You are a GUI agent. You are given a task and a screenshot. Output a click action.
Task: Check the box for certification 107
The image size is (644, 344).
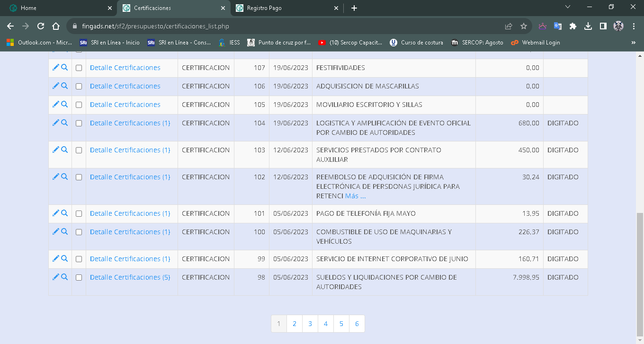tap(79, 68)
